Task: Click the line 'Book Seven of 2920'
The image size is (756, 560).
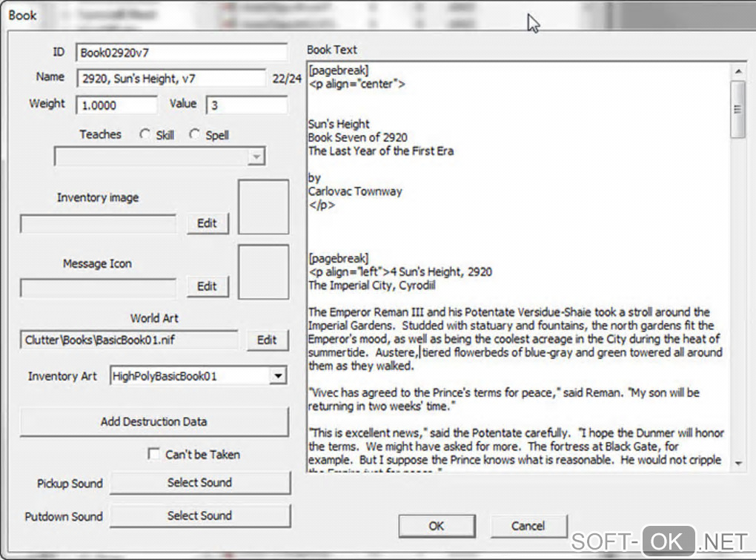Action: pyautogui.click(x=358, y=137)
